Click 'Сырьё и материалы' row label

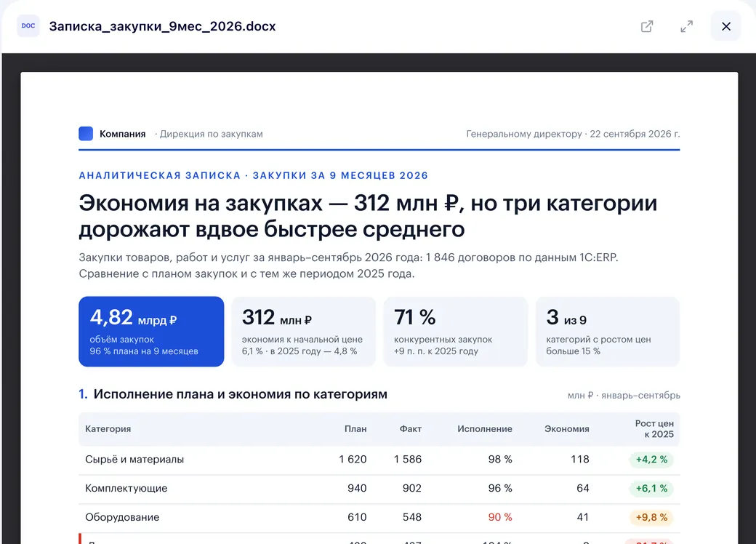point(134,459)
